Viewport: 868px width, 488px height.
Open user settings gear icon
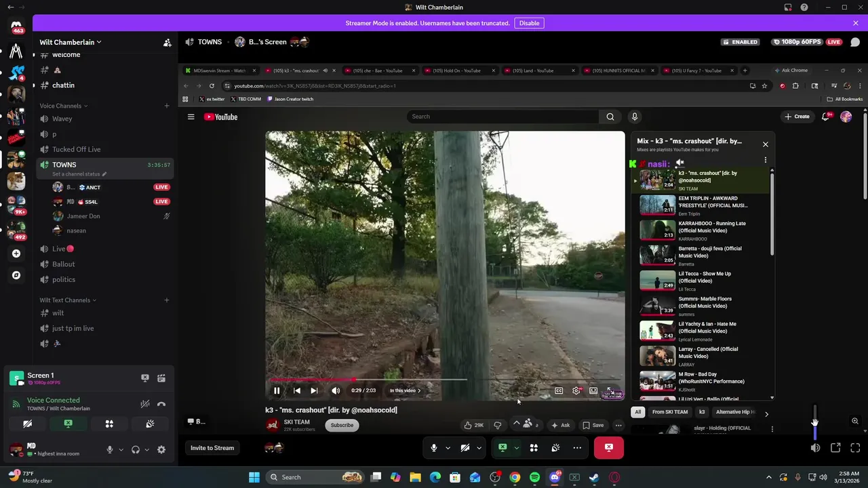tap(161, 449)
